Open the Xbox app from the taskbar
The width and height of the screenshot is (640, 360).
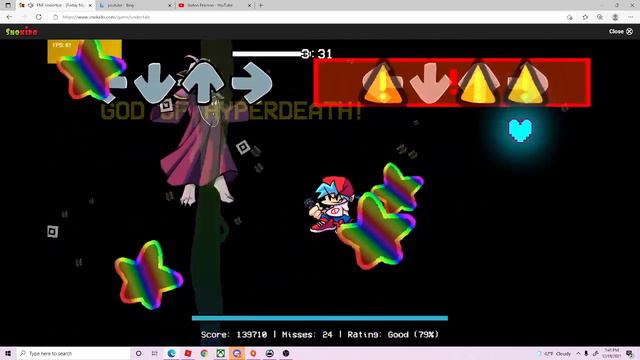pyautogui.click(x=220, y=353)
